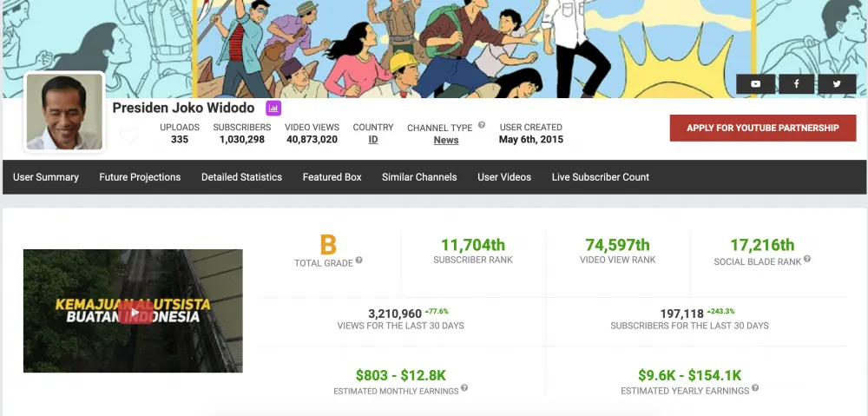Screen dimensions: 868x416
Task: Click the $803 - $12.8K monthly earnings
Action: coord(401,375)
